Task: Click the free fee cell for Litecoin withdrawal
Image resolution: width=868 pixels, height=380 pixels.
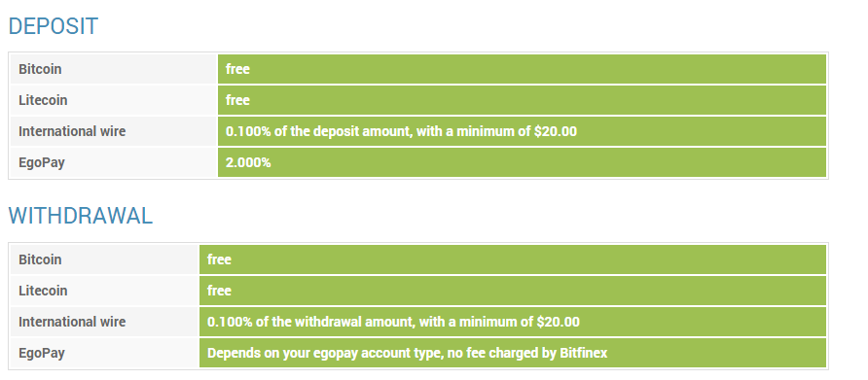Action: point(513,291)
